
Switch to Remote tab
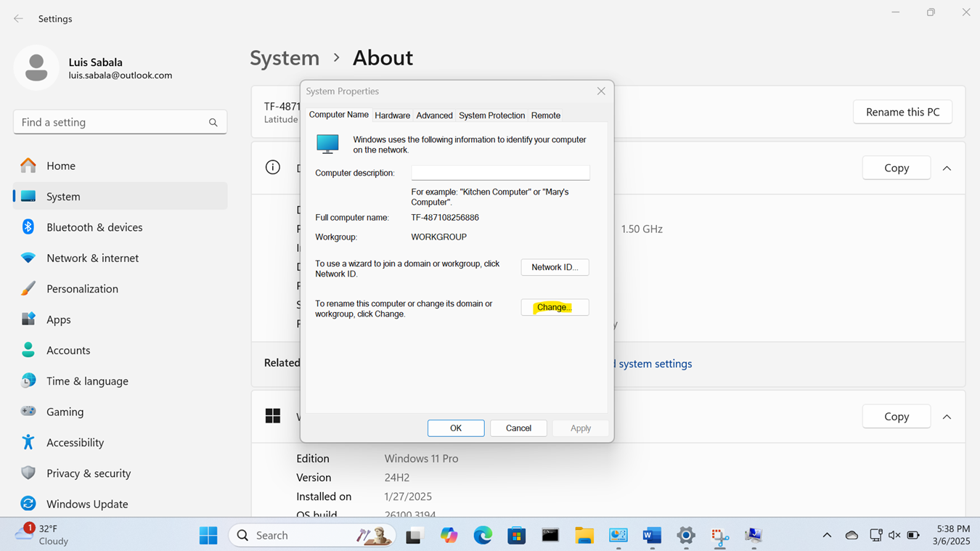click(x=546, y=115)
